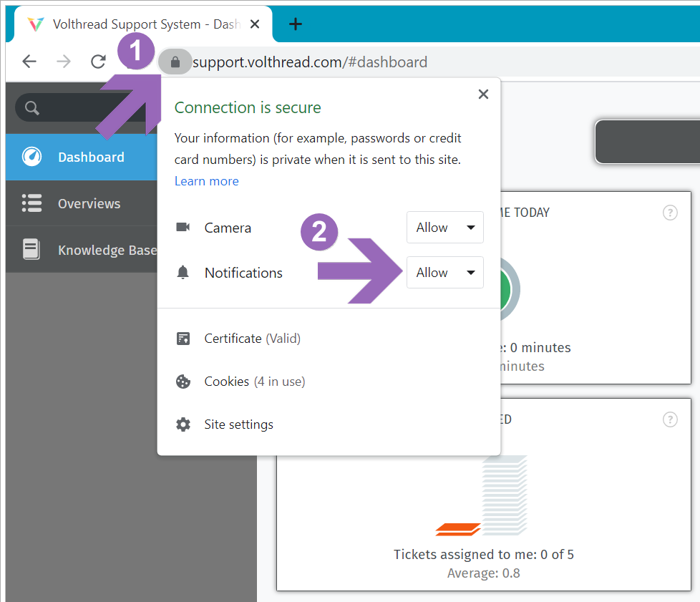Click the lock icon in address bar
Viewport: 700px width, 602px height.
point(175,62)
